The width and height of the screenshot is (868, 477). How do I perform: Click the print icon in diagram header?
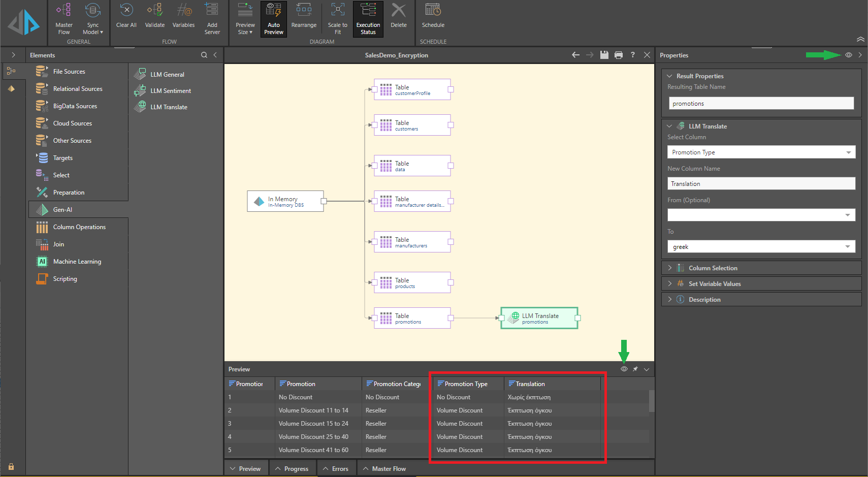618,55
